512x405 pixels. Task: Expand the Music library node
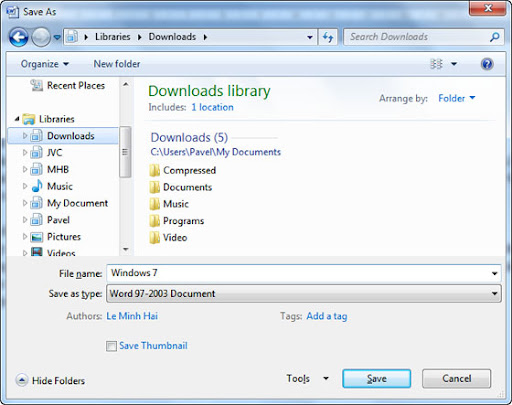[x=24, y=186]
